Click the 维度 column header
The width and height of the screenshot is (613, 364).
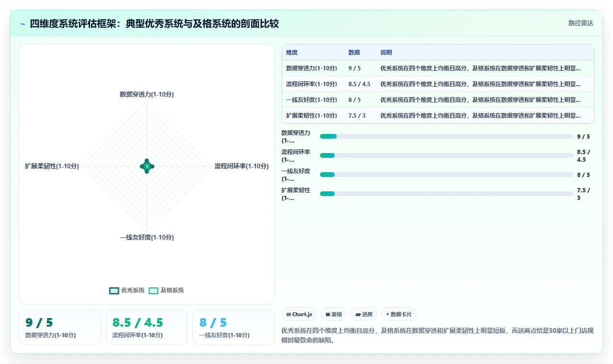292,52
